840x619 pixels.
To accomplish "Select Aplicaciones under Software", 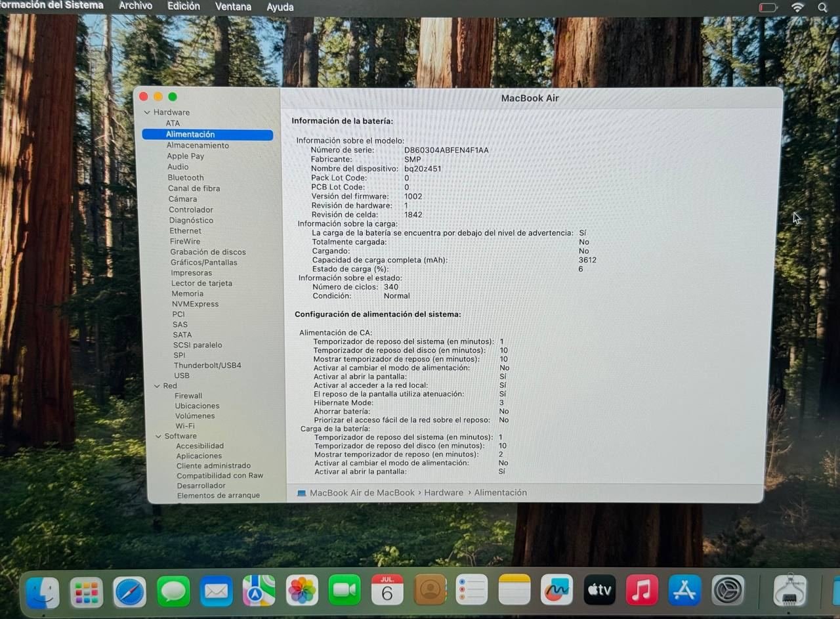I will (x=199, y=456).
